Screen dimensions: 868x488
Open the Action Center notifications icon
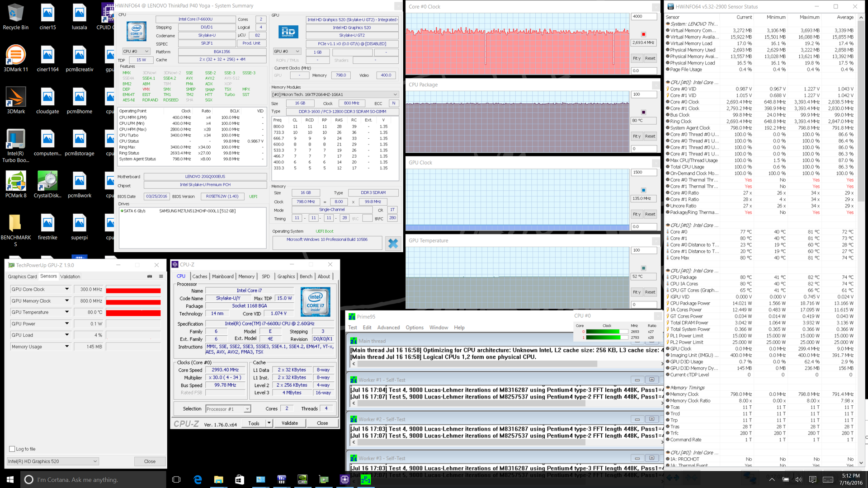(812, 479)
